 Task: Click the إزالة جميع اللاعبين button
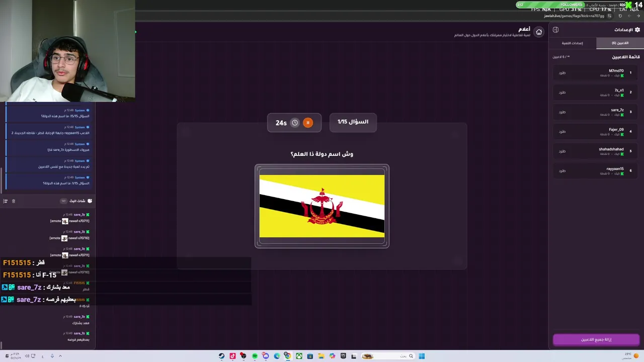click(x=596, y=339)
